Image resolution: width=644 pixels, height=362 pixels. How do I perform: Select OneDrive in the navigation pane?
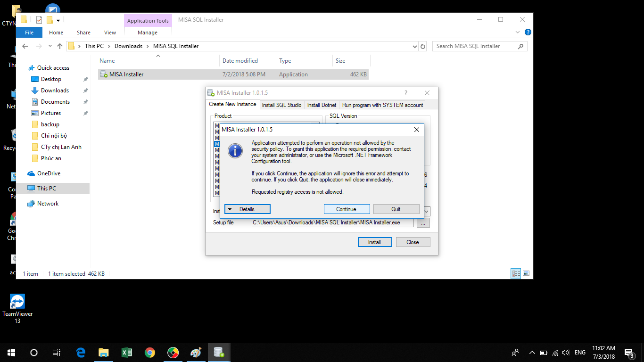click(49, 173)
